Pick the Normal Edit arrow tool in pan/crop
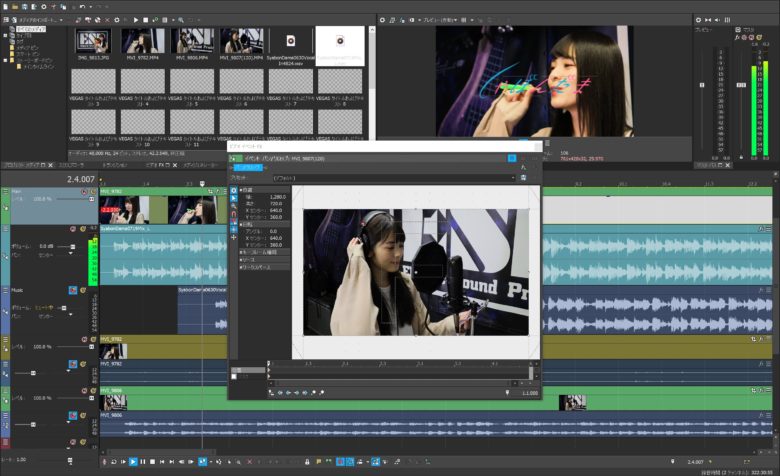The height and width of the screenshot is (476, 780). click(234, 198)
